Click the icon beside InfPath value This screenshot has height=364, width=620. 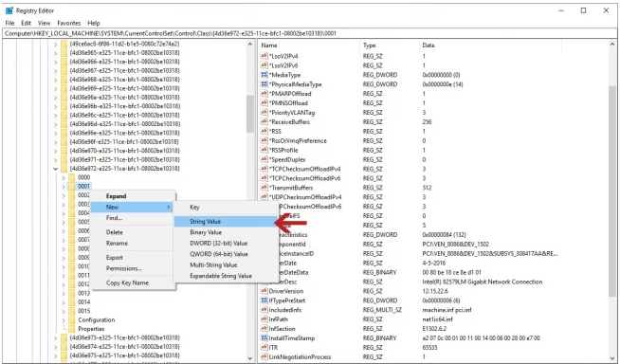[264, 318]
